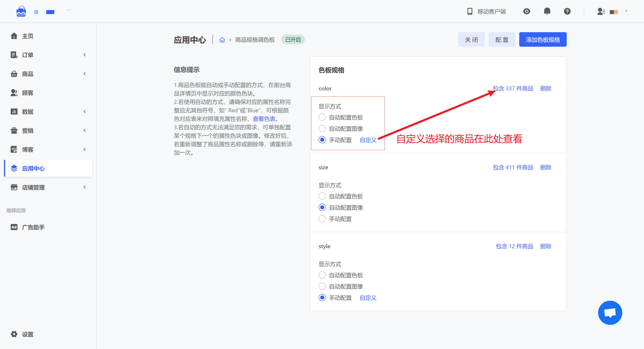
Task: Open 查看色表 link
Action: coord(264,119)
